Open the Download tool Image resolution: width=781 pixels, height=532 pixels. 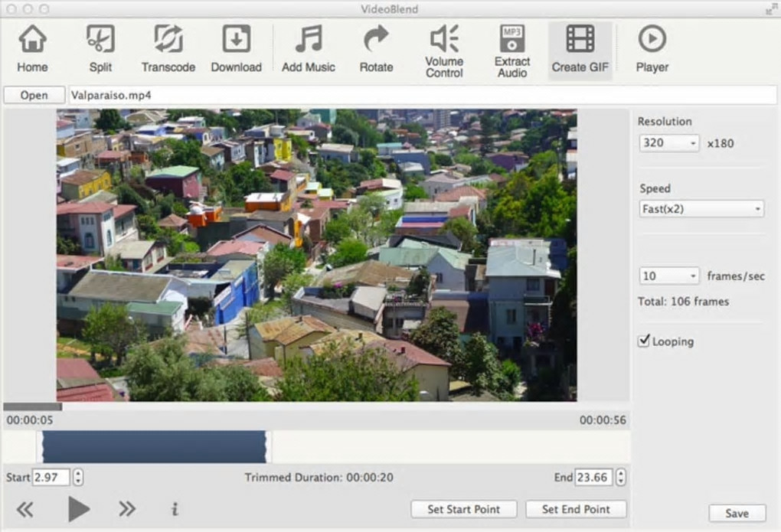236,50
